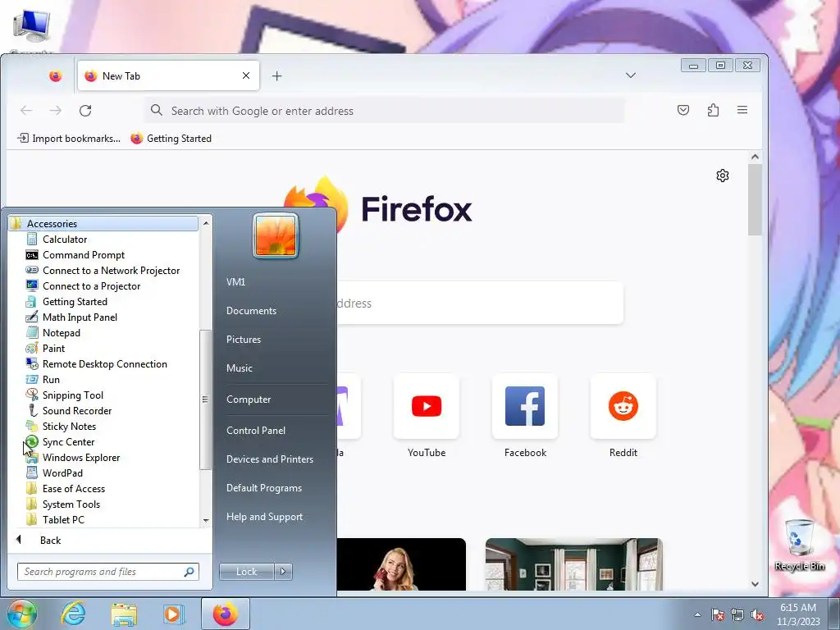Open Internet Explorer from taskbar
The width and height of the screenshot is (840, 630).
[x=73, y=614]
